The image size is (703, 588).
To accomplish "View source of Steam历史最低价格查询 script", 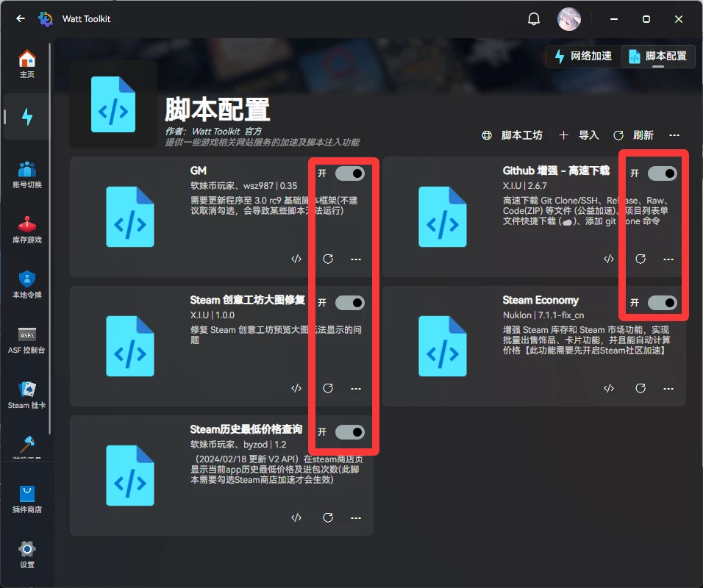I will 296,517.
